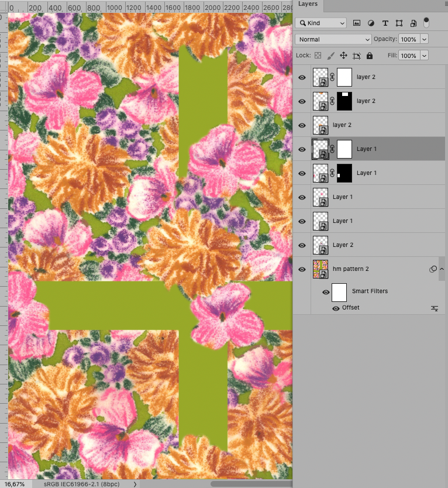Hide lowercase layer 2 without mask
Image resolution: width=448 pixels, height=488 pixels.
pos(302,125)
